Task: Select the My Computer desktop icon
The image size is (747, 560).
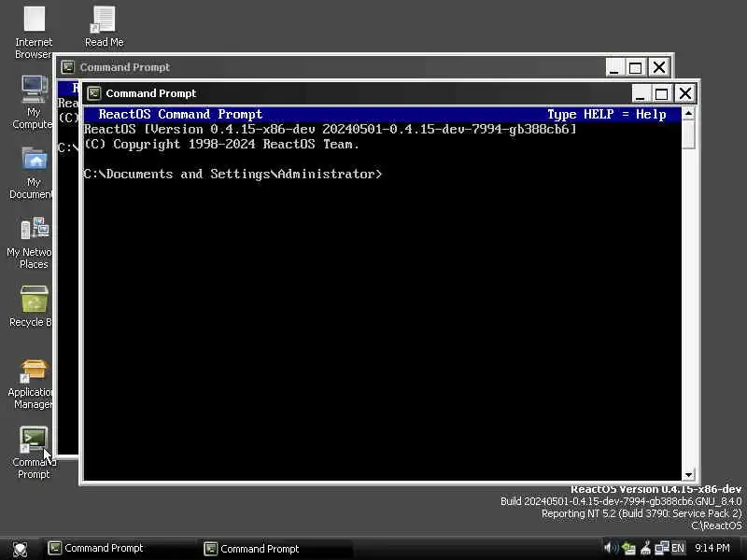Action: pos(35,89)
